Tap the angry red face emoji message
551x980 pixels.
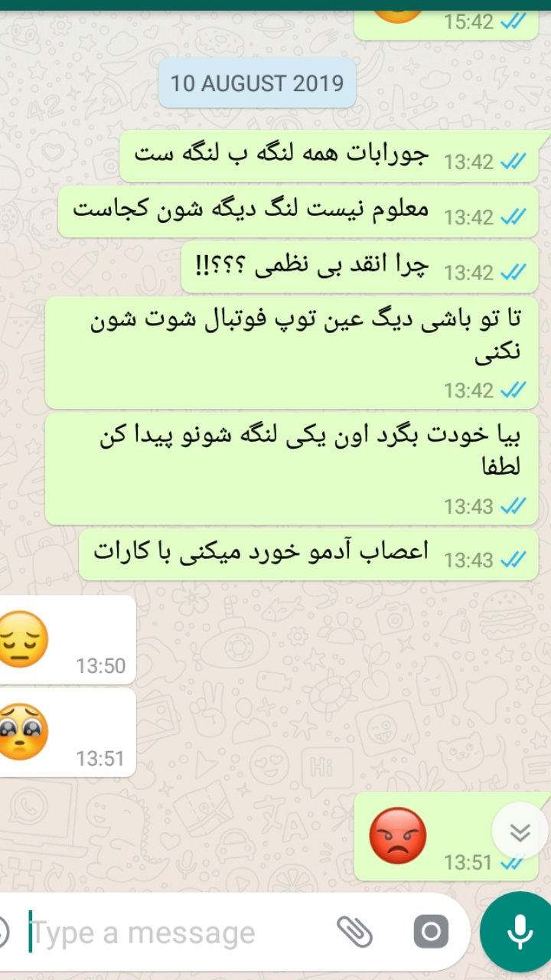point(397,835)
